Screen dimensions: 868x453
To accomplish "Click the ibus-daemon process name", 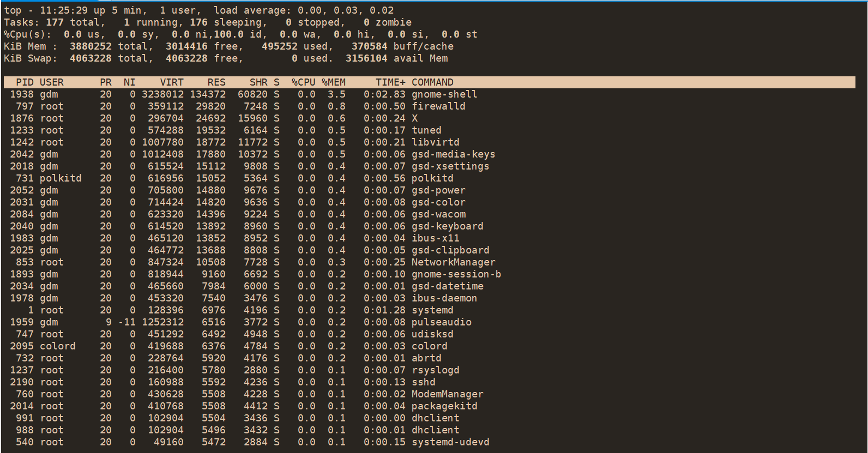I will (x=444, y=298).
